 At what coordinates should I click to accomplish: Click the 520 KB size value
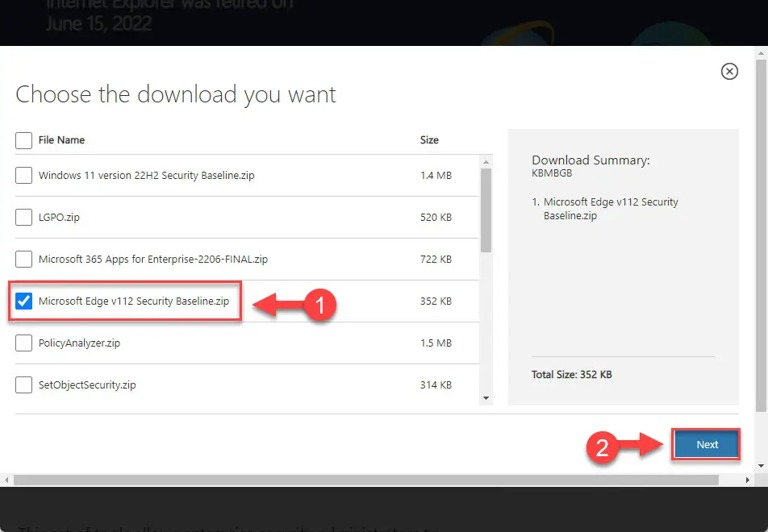(436, 218)
